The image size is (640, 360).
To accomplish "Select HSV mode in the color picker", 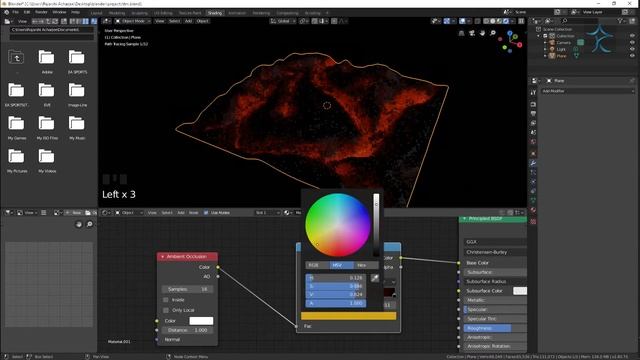I will (342, 265).
